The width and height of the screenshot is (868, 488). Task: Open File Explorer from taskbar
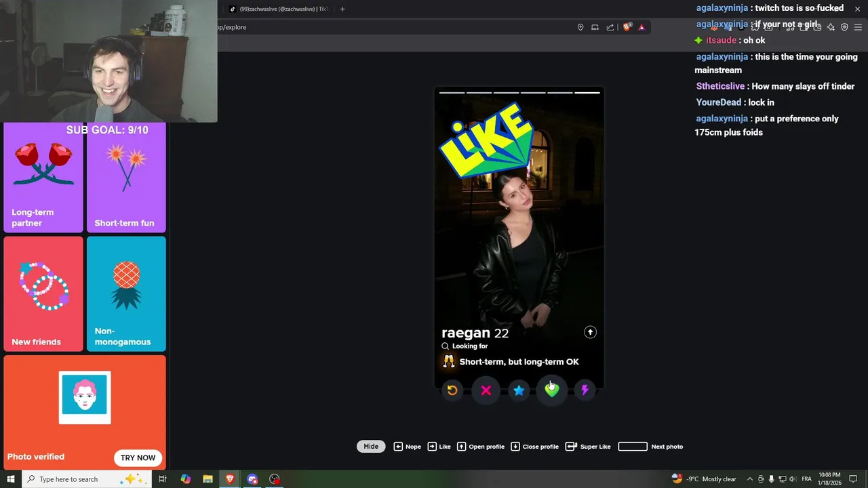click(x=208, y=479)
